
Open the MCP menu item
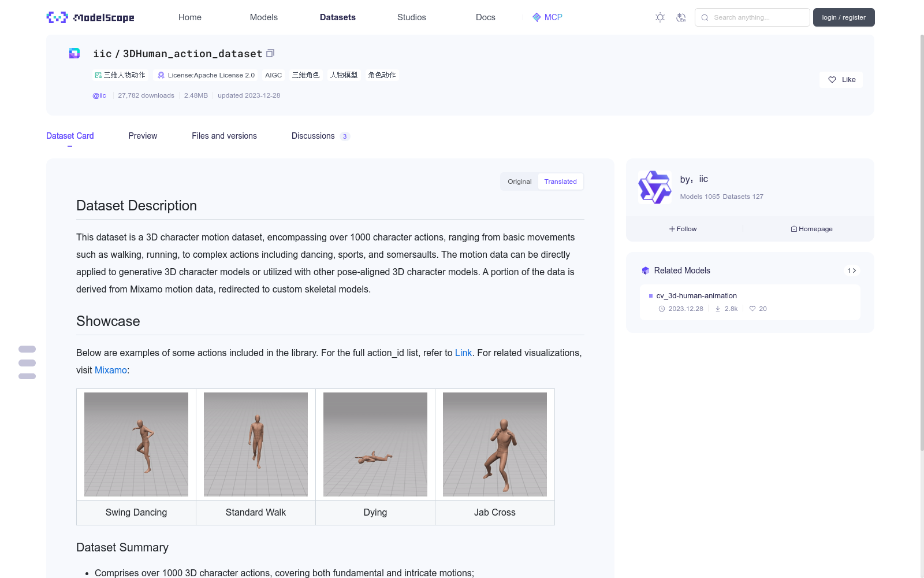pos(547,17)
